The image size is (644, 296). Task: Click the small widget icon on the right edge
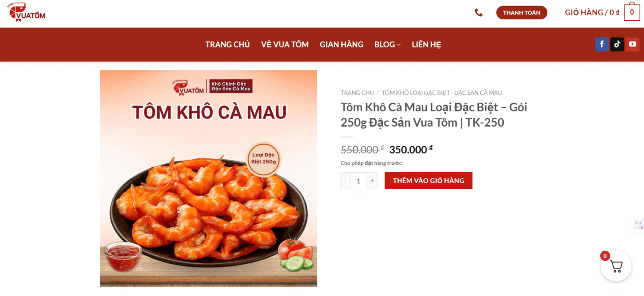pyautogui.click(x=638, y=224)
